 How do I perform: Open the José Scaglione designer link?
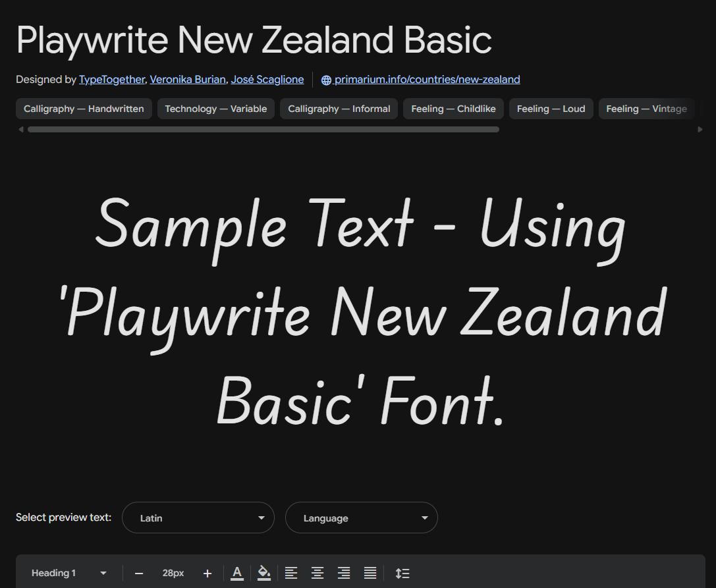pos(267,80)
